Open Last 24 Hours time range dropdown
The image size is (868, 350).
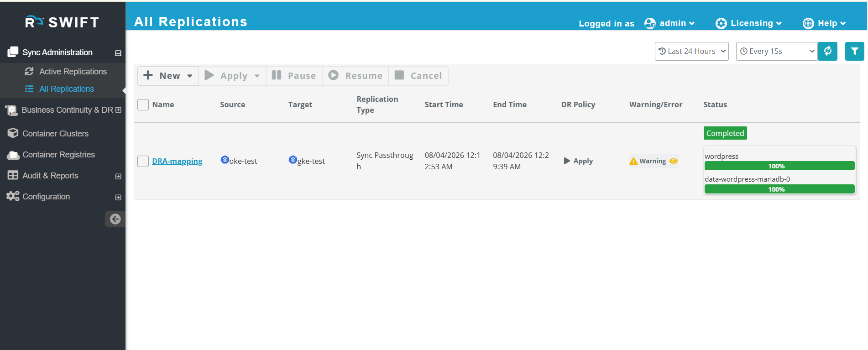(x=691, y=51)
